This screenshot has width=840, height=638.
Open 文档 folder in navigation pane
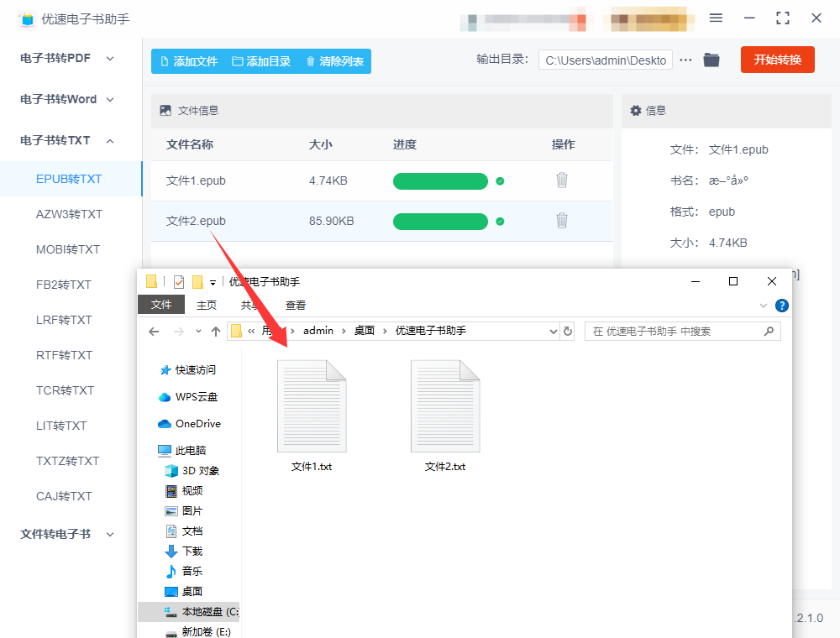point(184,531)
